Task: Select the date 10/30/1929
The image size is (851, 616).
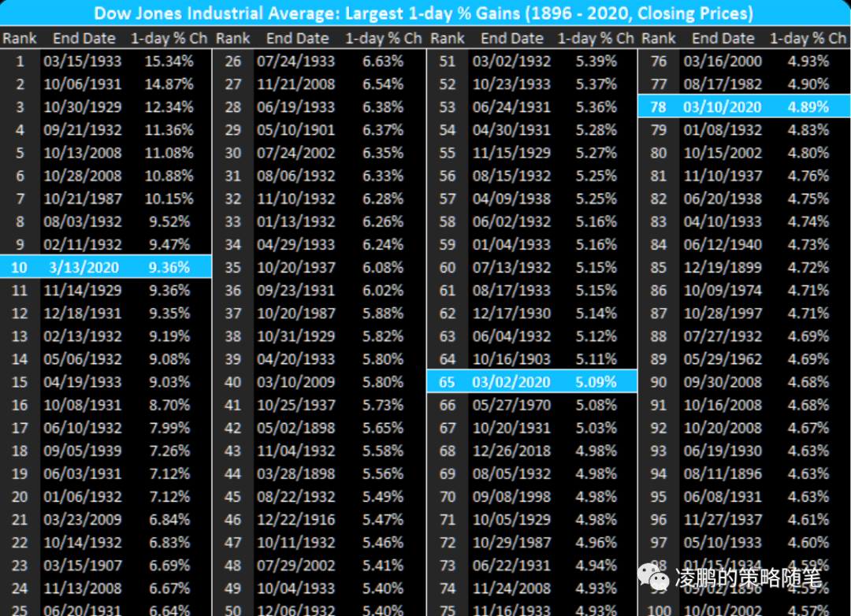Action: pos(83,107)
